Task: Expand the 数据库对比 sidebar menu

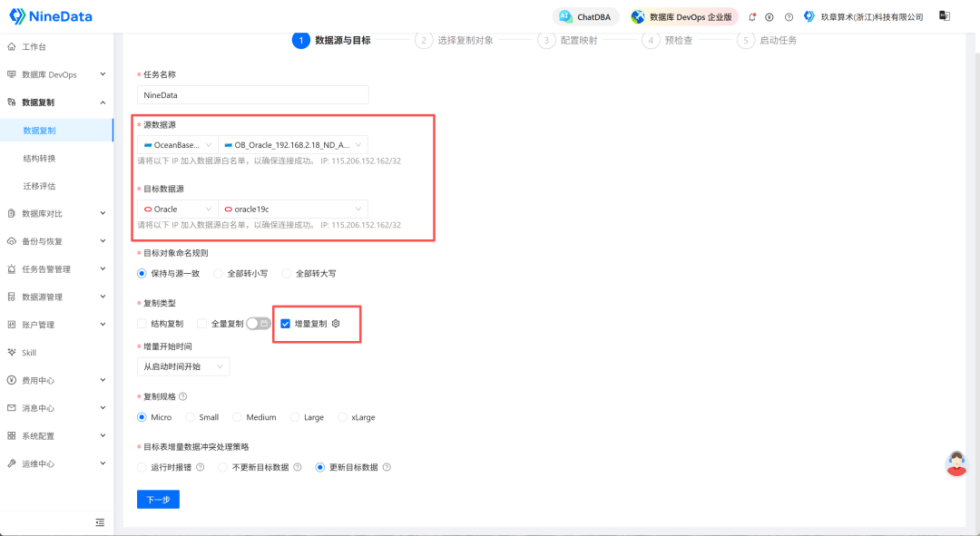Action: pos(56,214)
